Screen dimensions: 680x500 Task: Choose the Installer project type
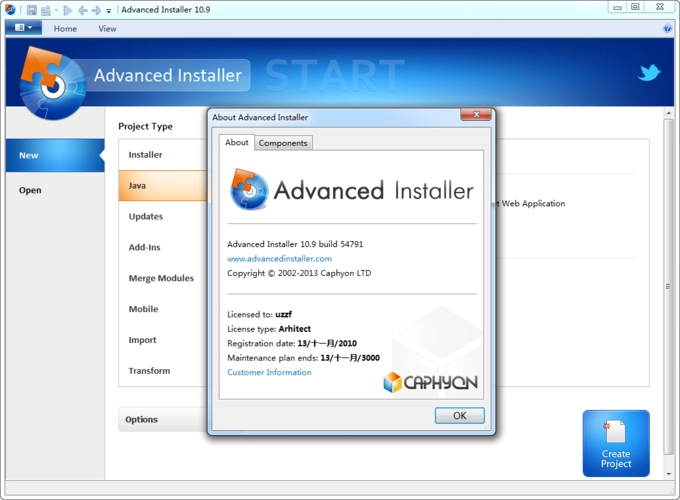[x=163, y=155]
